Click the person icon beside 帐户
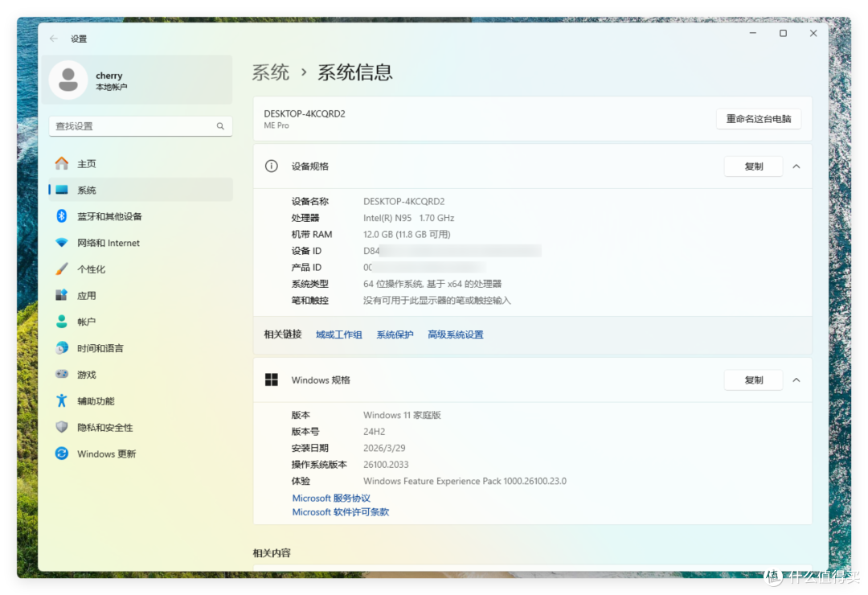 (61, 322)
